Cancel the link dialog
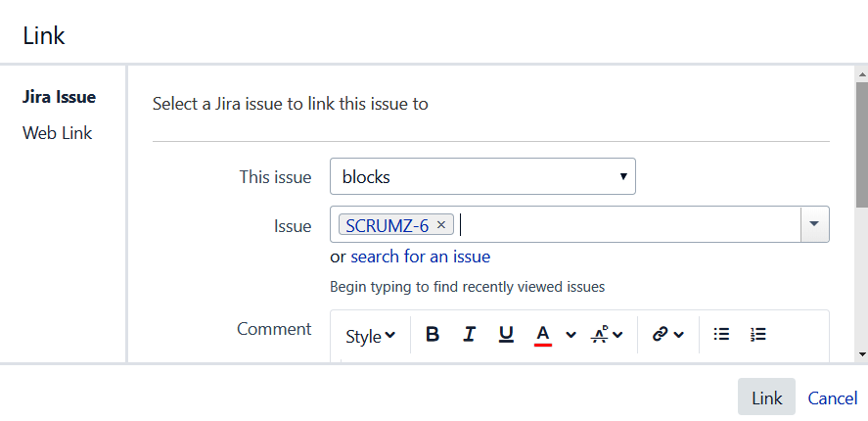Image resolution: width=868 pixels, height=421 pixels. coord(832,398)
